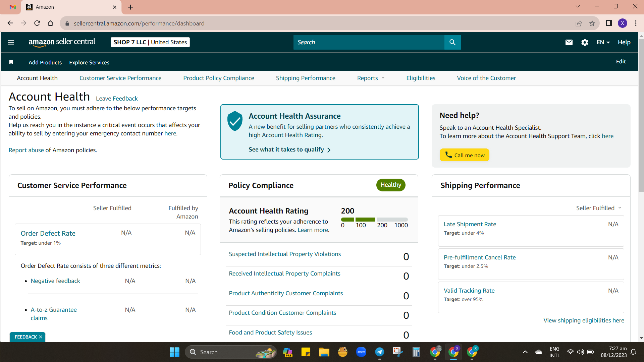Open the Windows Start menu
Viewport: 644px width, 362px height.
174,352
